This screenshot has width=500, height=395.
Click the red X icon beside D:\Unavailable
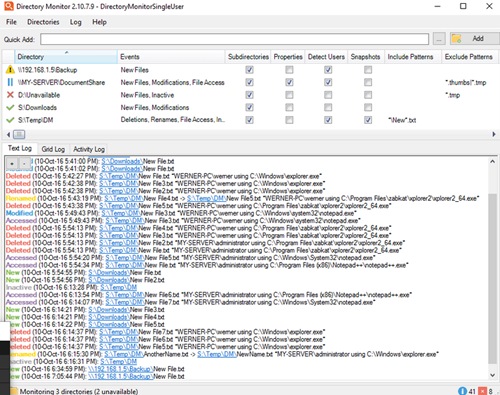(10, 95)
